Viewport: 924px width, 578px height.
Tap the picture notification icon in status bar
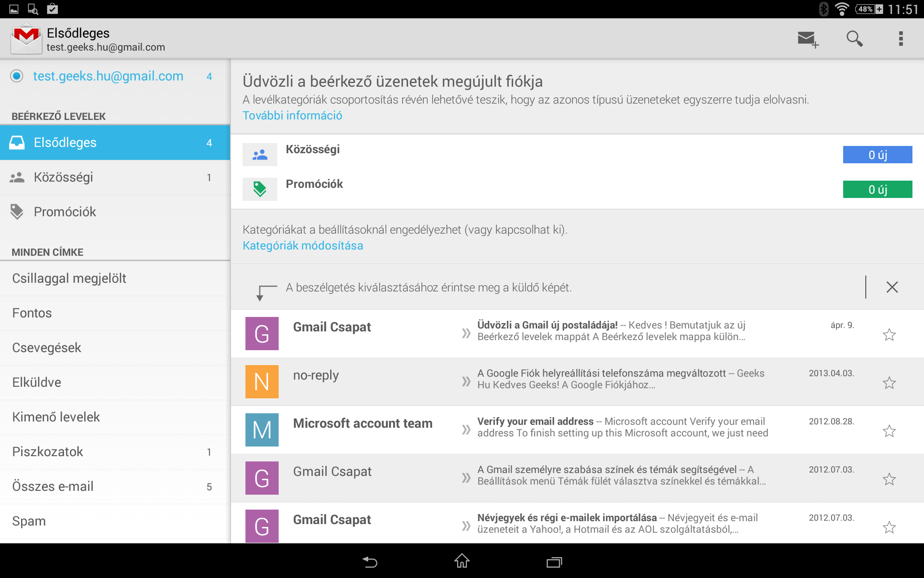(x=14, y=9)
